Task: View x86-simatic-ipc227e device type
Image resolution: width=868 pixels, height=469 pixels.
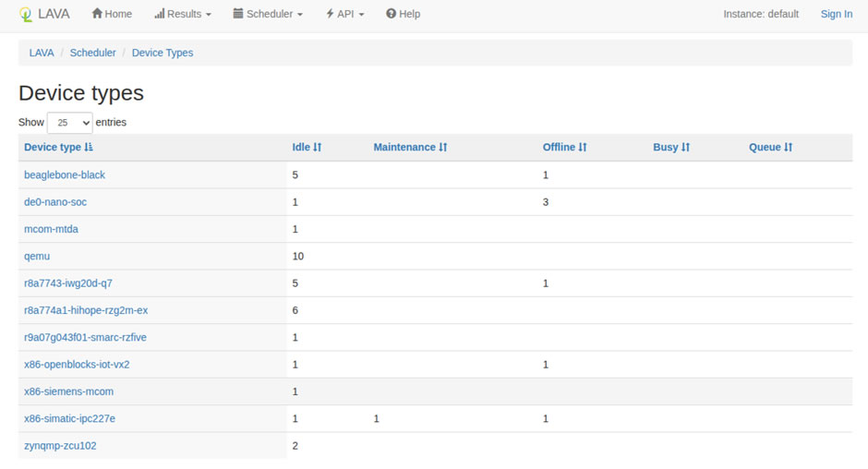Action: pyautogui.click(x=69, y=418)
